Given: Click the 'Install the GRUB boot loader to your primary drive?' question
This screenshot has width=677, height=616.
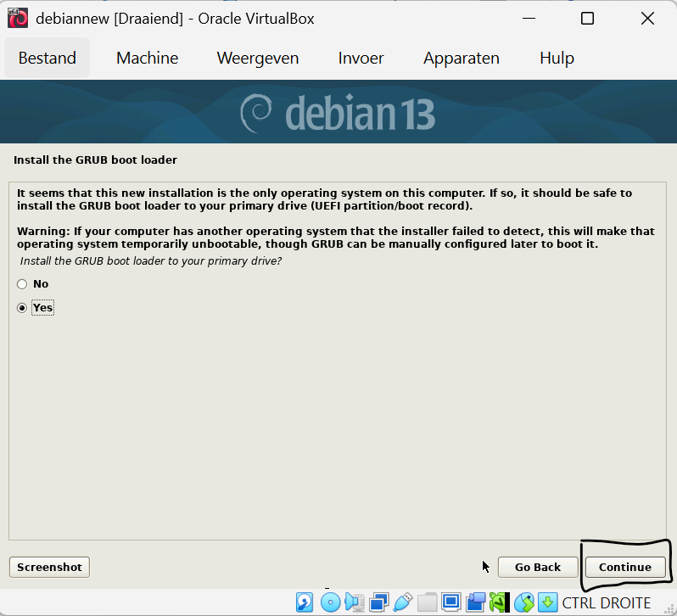Looking at the screenshot, I should click(x=151, y=261).
